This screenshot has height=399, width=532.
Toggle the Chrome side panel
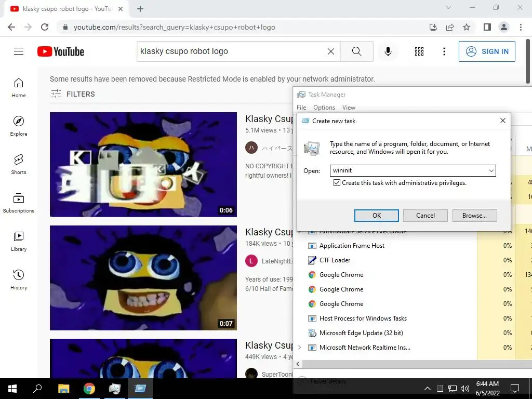click(x=487, y=27)
